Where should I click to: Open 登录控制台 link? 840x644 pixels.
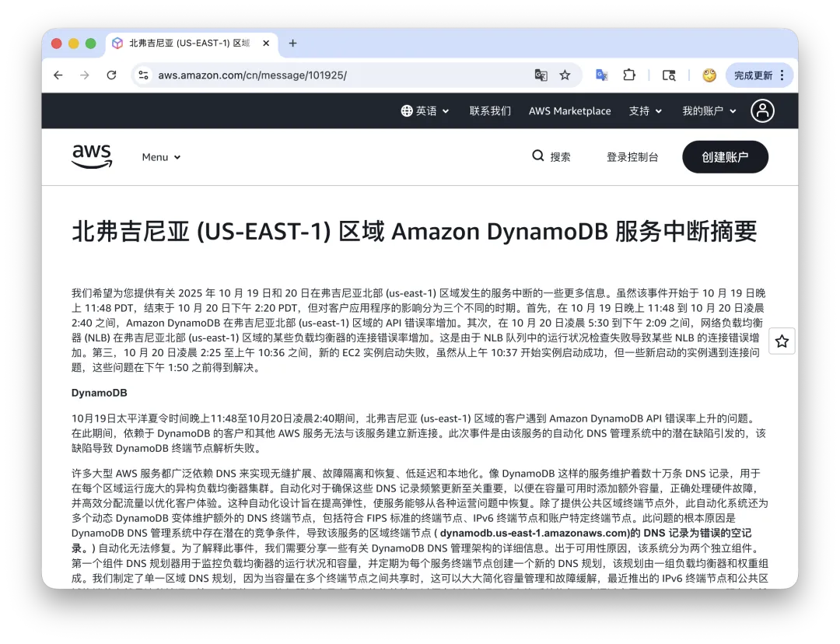632,156
